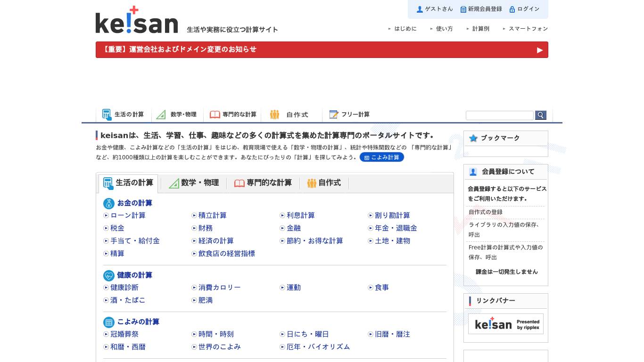Click the こよみの計算 section heading
The height and width of the screenshot is (362, 644).
coord(138,322)
